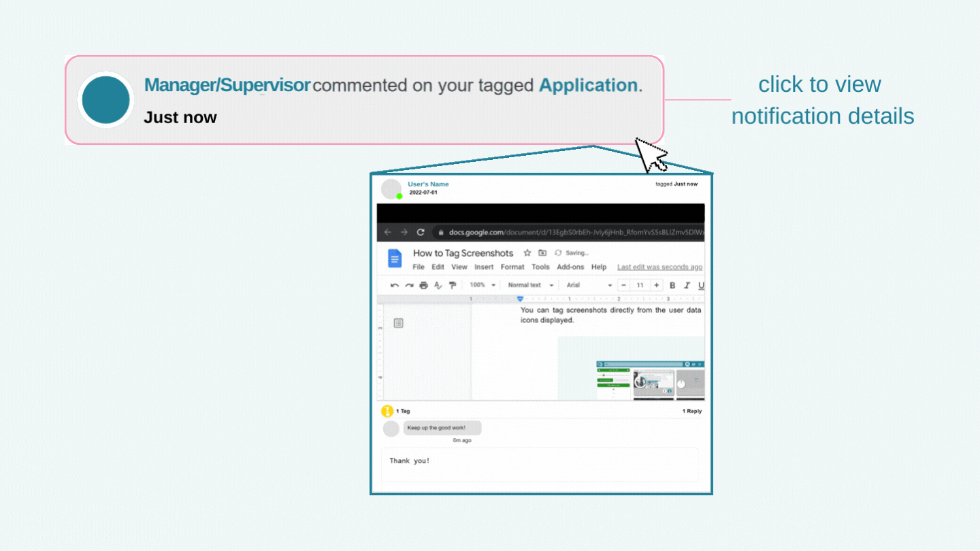Click the blue Google Docs home icon

tap(395, 258)
